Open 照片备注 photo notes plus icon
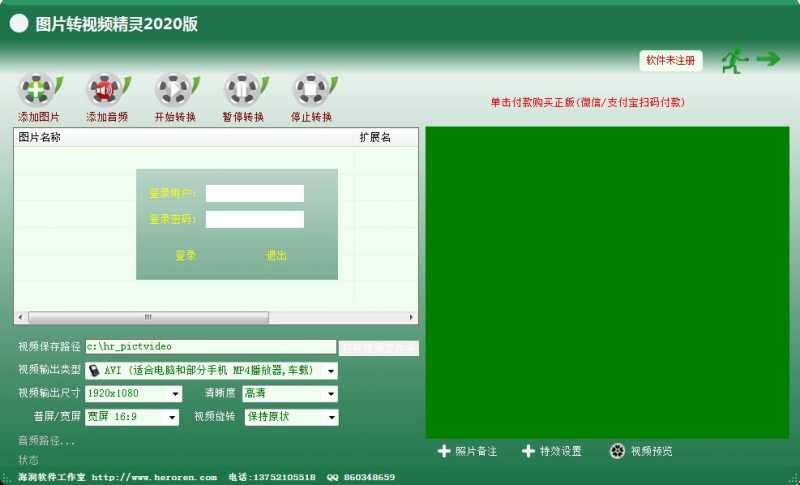The height and width of the screenshot is (485, 800). click(x=444, y=451)
